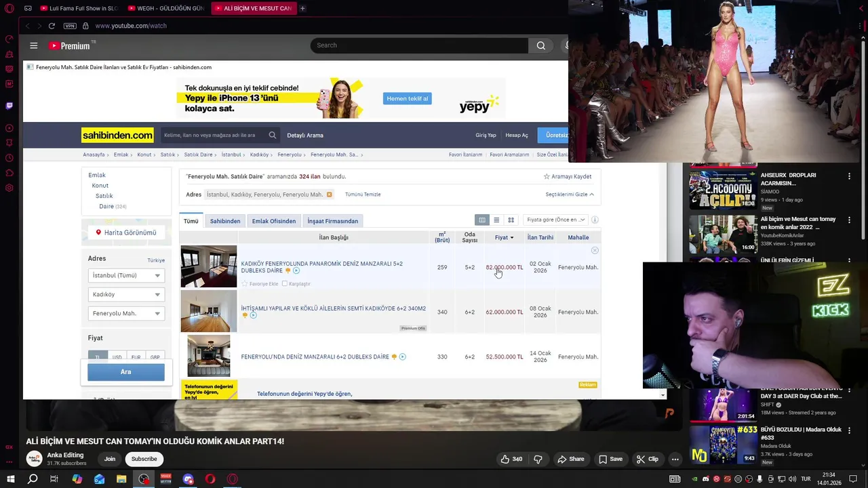868x488 pixels.
Task: Focus the YouTube search field
Action: (418, 45)
